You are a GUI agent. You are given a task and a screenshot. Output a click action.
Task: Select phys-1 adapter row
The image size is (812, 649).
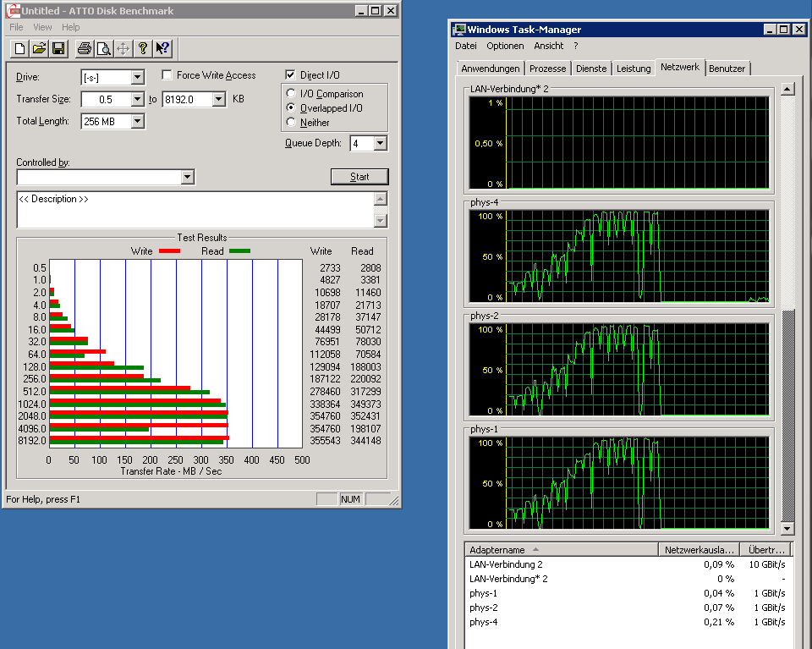628,594
